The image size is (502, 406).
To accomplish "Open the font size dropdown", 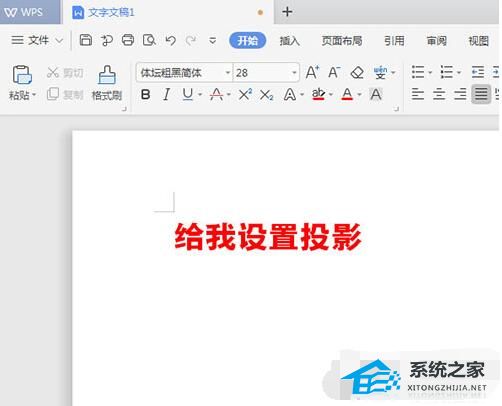I will pyautogui.click(x=294, y=72).
